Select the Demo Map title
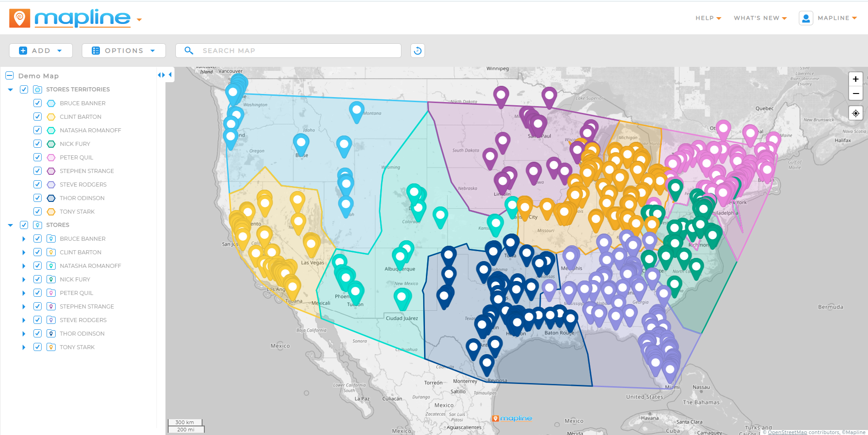Image resolution: width=868 pixels, height=435 pixels. click(38, 76)
